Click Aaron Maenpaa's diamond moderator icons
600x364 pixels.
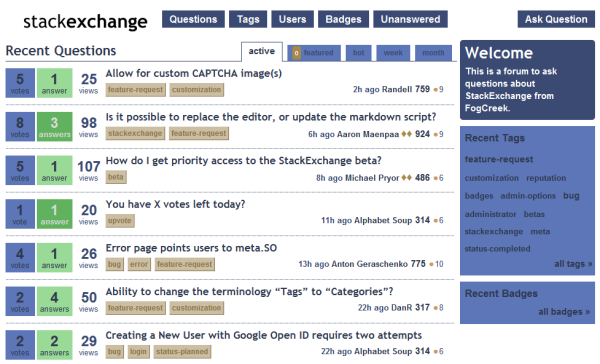406,134
